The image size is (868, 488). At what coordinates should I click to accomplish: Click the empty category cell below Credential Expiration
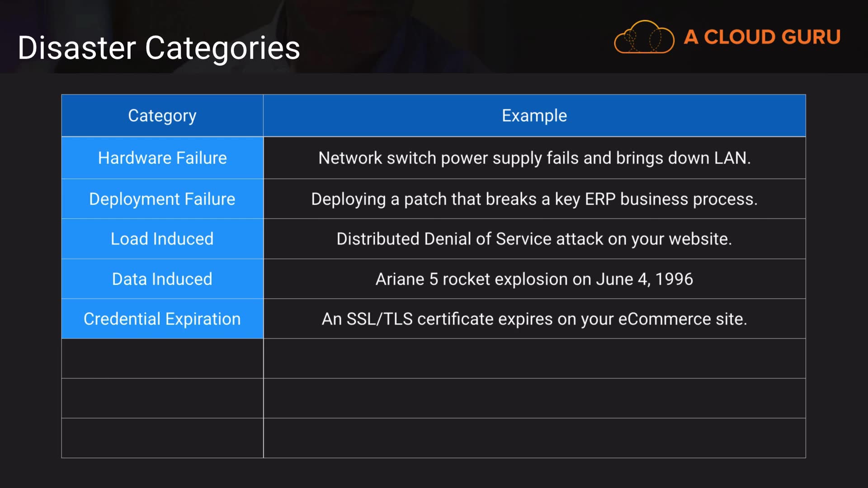click(162, 358)
